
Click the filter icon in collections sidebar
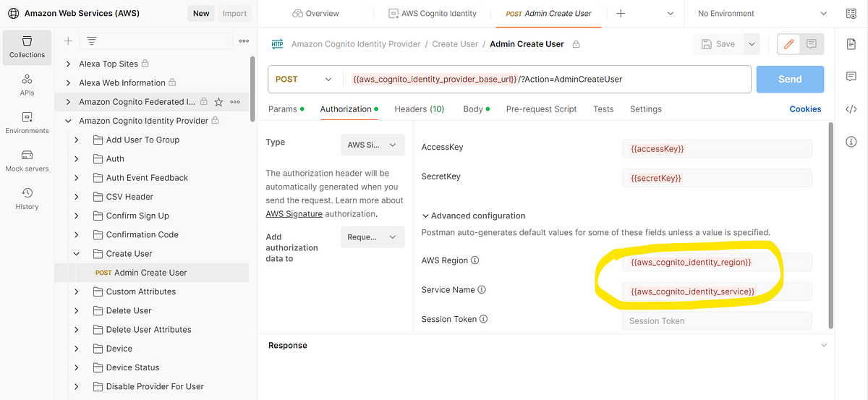92,41
